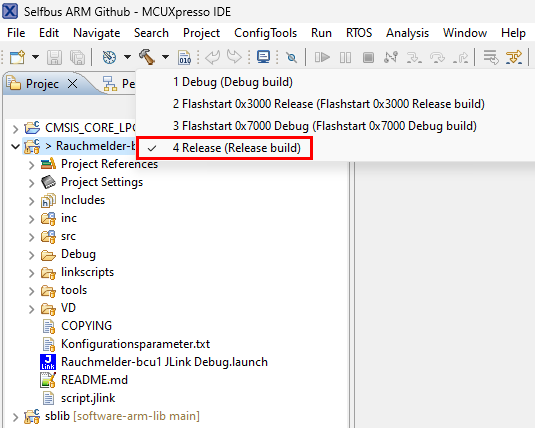535x428 pixels.
Task: Expand the tools folder
Action: point(31,291)
